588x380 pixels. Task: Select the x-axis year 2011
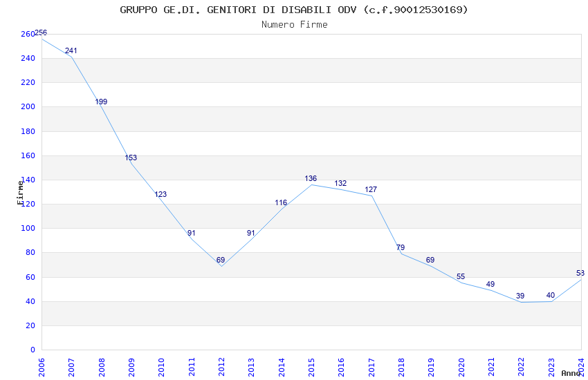pyautogui.click(x=191, y=368)
